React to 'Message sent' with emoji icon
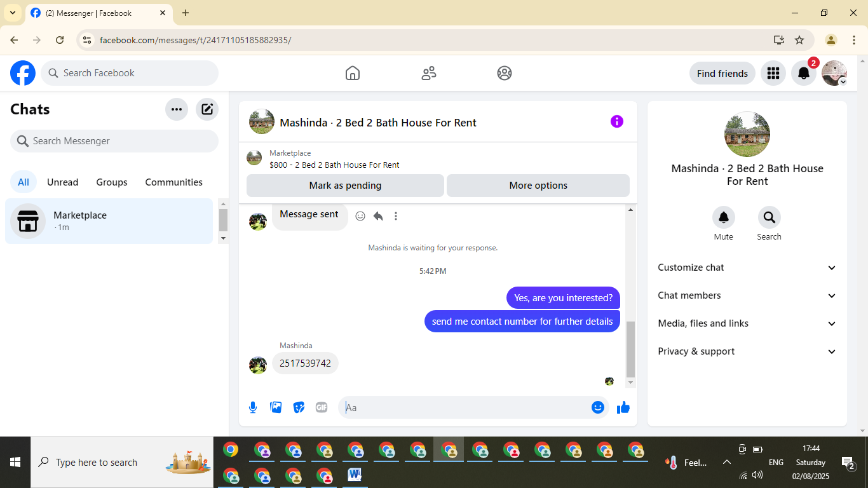The height and width of the screenshot is (488, 868). coord(360,216)
